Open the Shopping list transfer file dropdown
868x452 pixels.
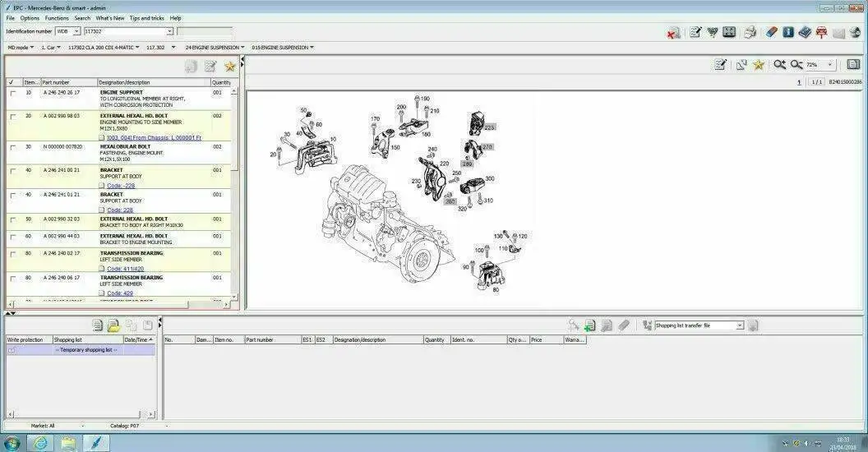pyautogui.click(x=740, y=326)
